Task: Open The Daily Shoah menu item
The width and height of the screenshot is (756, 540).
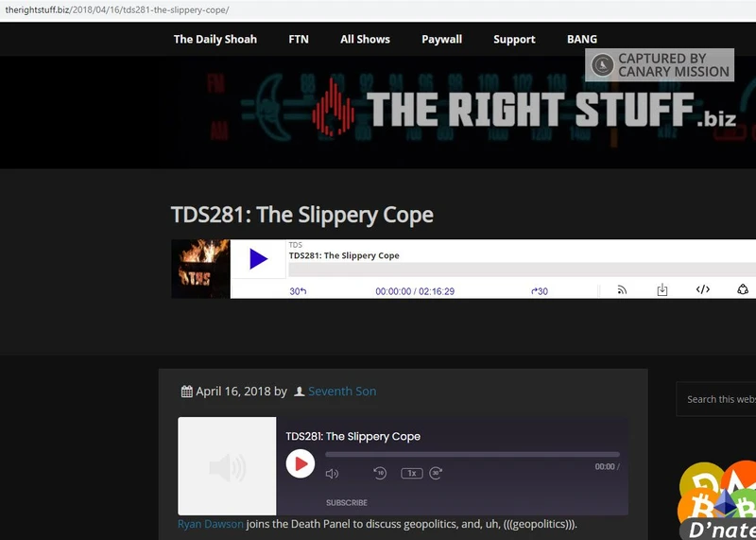Action: (x=215, y=39)
